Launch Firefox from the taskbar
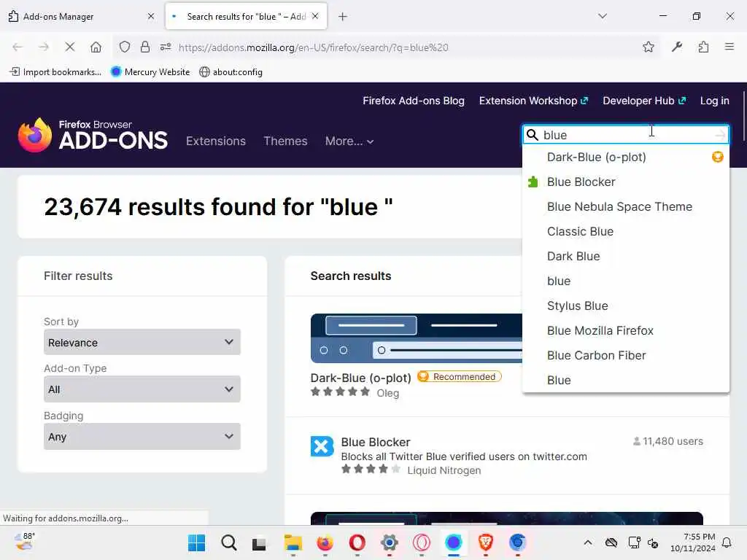 point(325,542)
